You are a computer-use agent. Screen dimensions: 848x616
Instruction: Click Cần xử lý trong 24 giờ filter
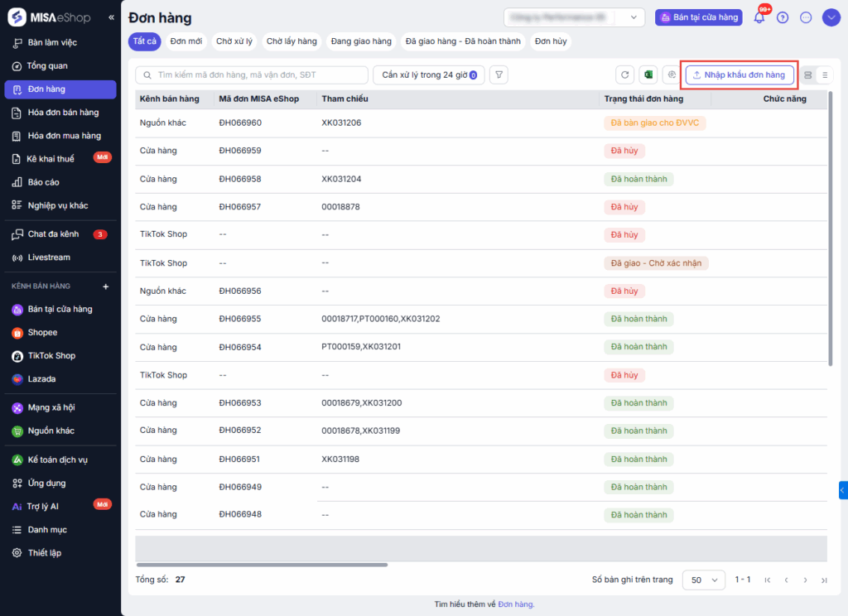click(429, 75)
